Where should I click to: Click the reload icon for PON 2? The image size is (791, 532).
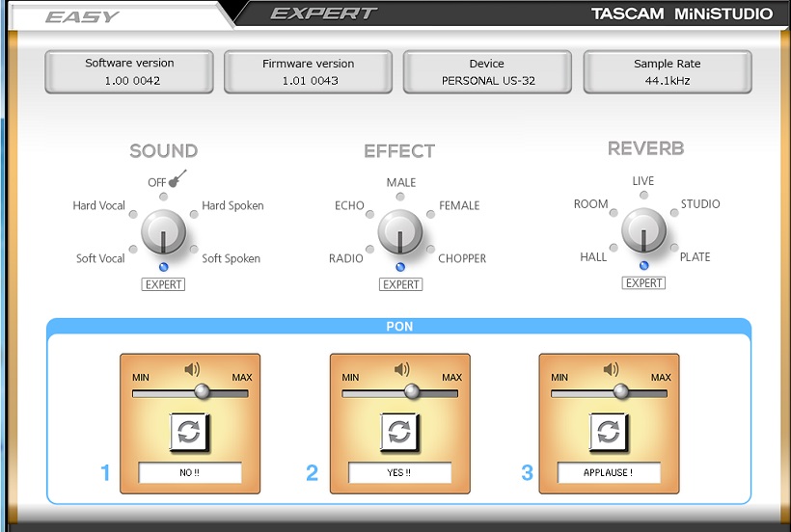tap(398, 432)
